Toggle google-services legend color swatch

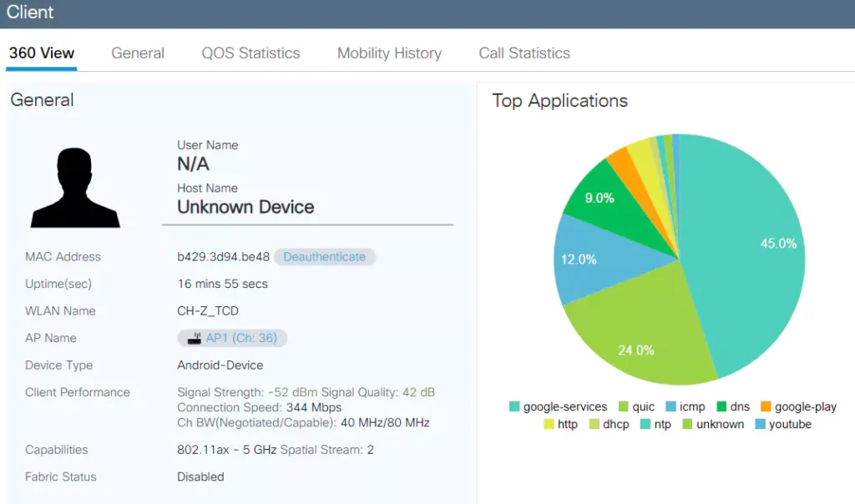[x=514, y=407]
